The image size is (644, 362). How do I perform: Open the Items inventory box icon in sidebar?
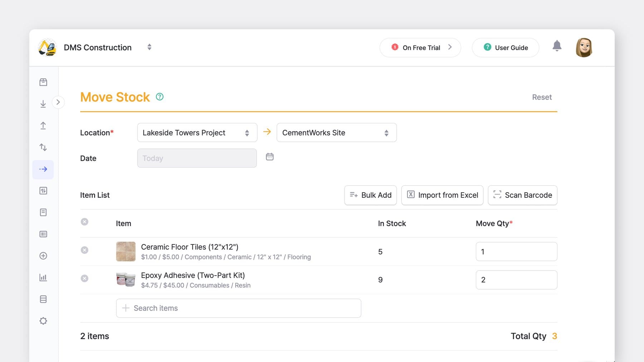[x=43, y=82]
